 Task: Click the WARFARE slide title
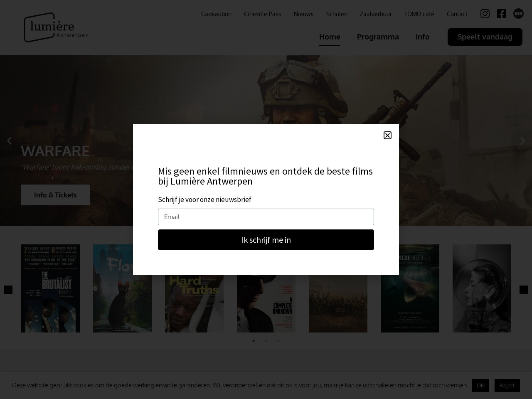[x=55, y=151]
